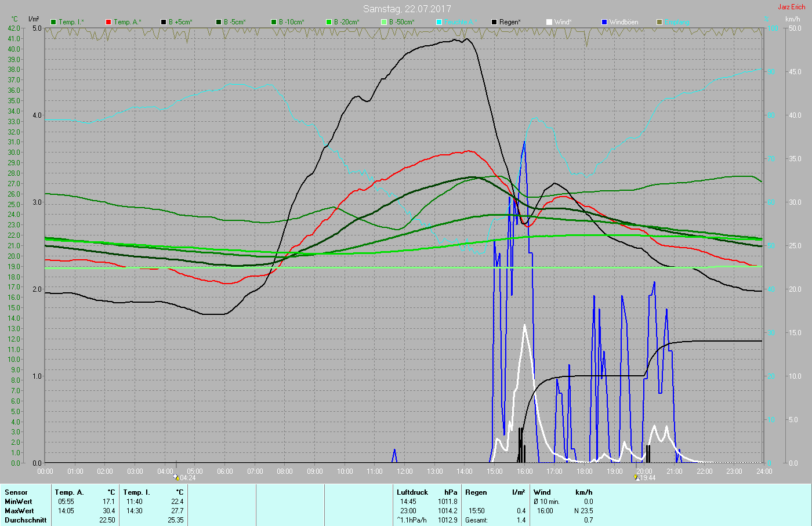Click the B -5cm legend label
Viewport: 812px width, 526px height.
click(x=234, y=22)
